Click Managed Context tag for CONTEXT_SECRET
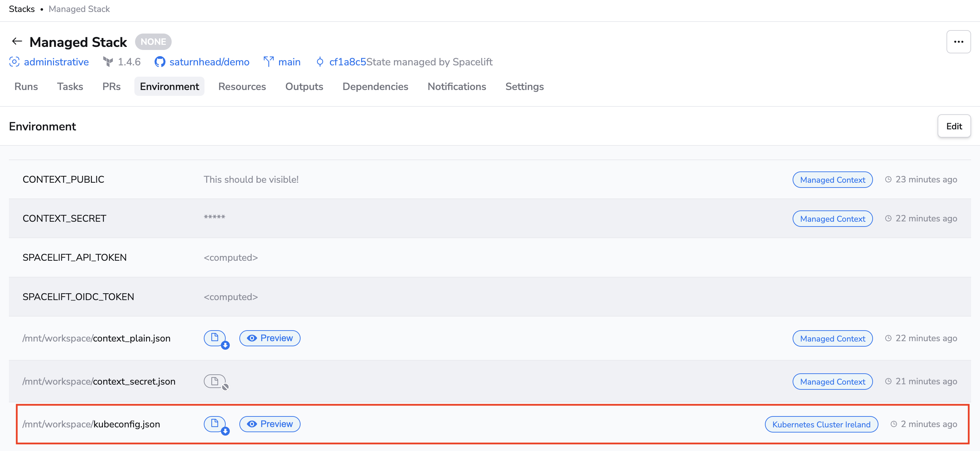The height and width of the screenshot is (451, 980). click(832, 219)
